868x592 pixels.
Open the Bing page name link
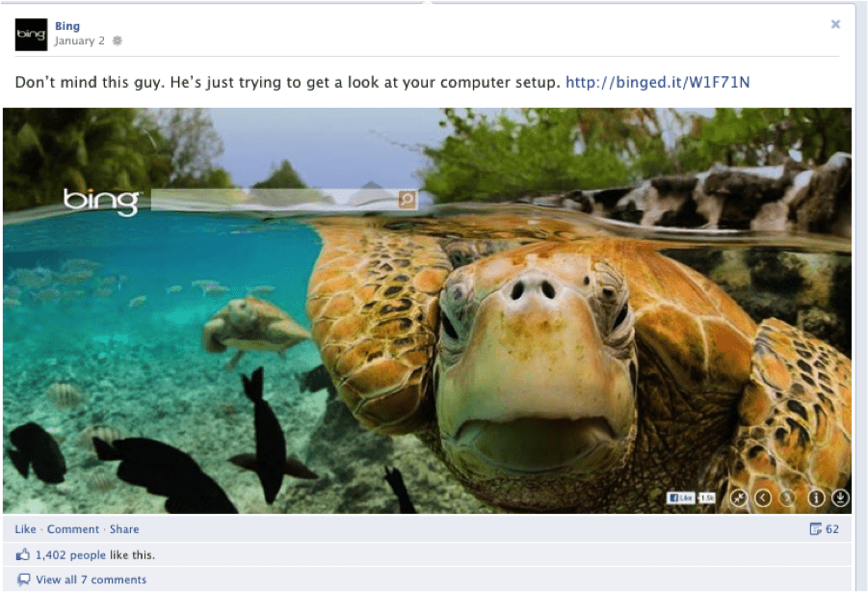tap(67, 26)
